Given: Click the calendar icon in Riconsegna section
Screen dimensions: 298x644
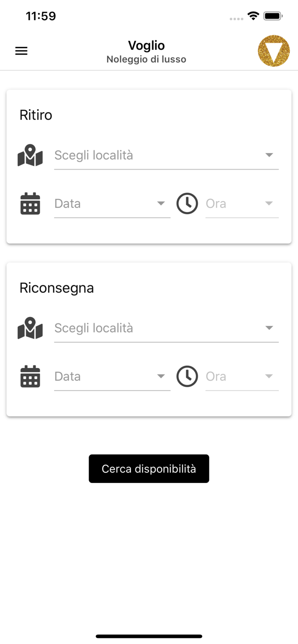Looking at the screenshot, I should pyautogui.click(x=30, y=377).
